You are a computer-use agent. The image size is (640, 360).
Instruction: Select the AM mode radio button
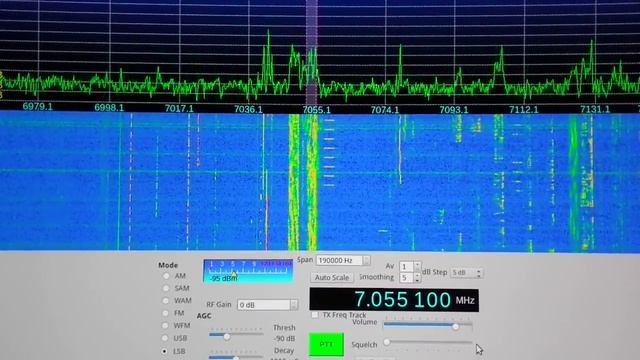pos(166,276)
